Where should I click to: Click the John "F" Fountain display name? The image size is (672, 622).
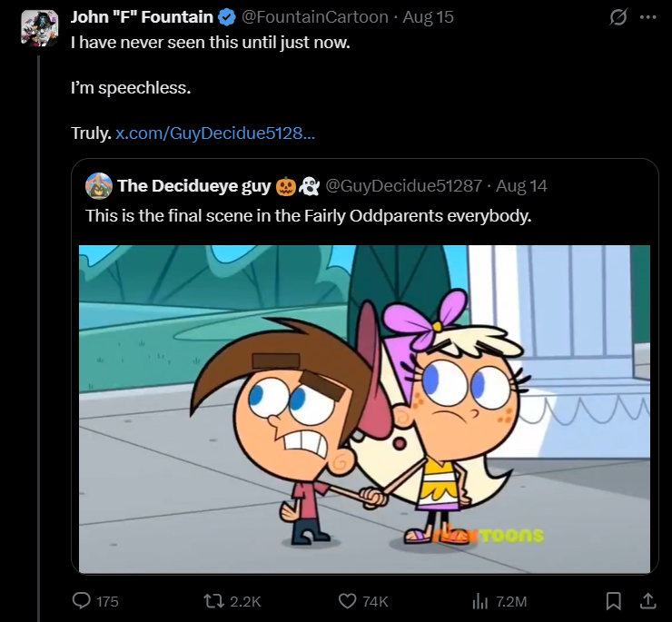tap(142, 17)
